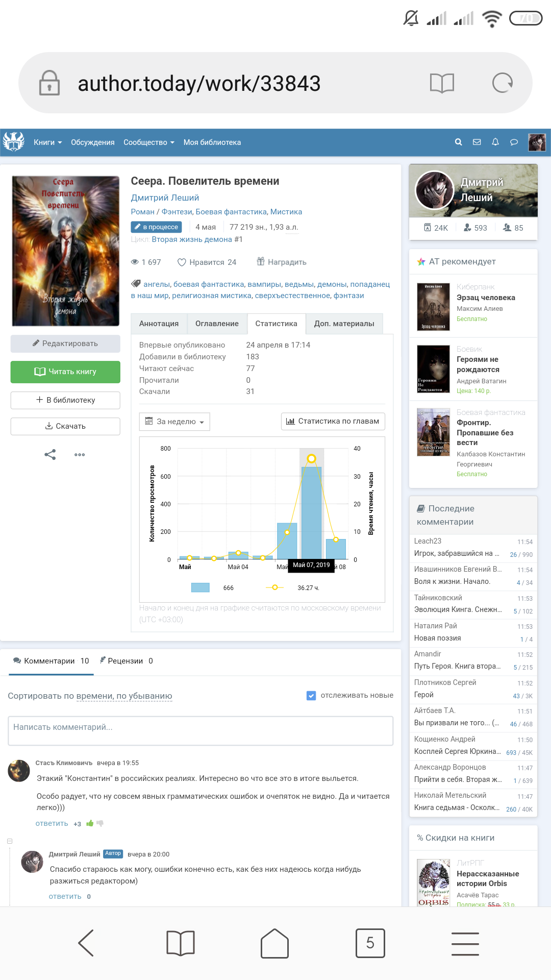Open notifications bell icon
Viewport: 551px width, 980px height.
point(495,142)
